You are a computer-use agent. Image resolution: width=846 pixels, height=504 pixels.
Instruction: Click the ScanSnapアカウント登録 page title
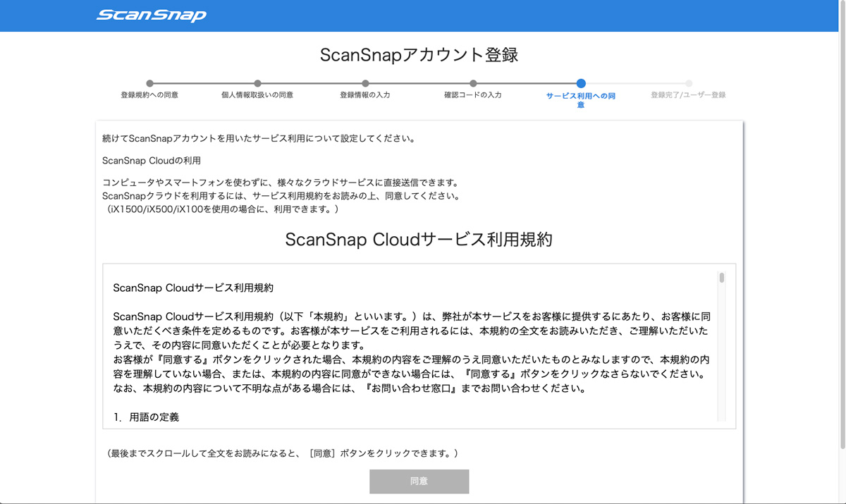coord(419,55)
